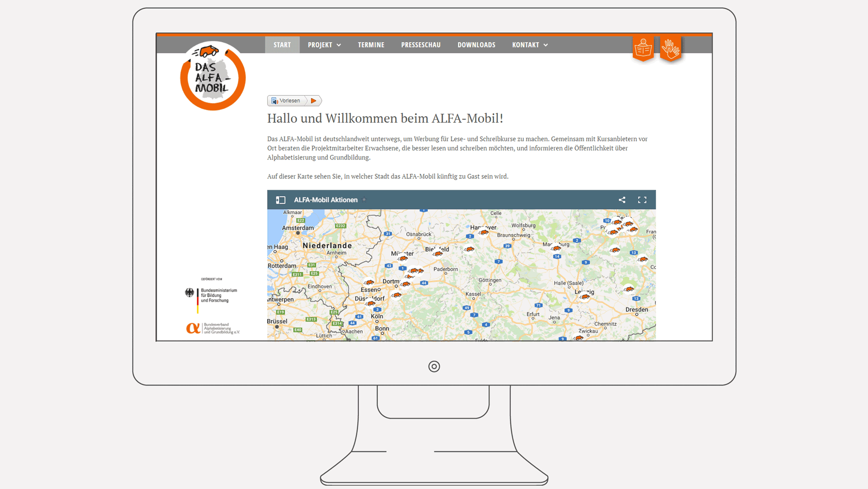868x489 pixels.
Task: Go to the TERMINE page
Action: point(371,45)
